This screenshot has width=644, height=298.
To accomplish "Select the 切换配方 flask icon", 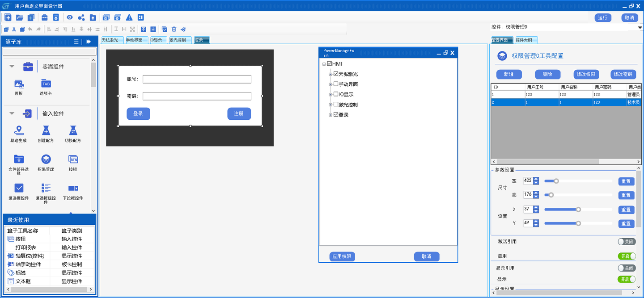I will point(72,130).
